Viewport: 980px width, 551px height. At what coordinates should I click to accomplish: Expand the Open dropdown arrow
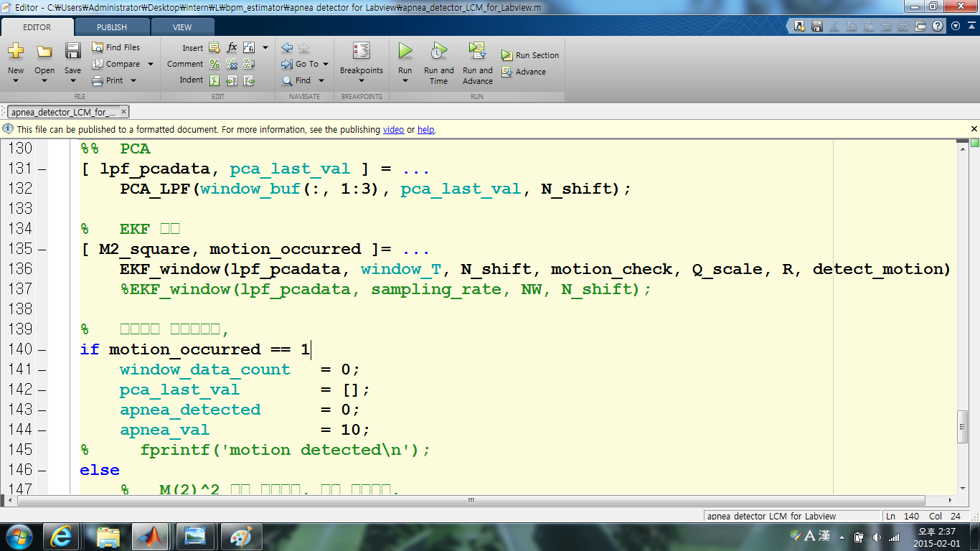coord(44,80)
